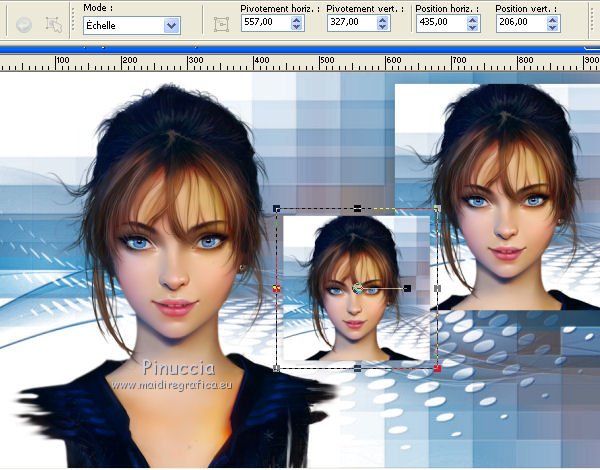Image resolution: width=600 pixels, height=470 pixels.
Task: Click the bottom-center selection edge handle
Action: tap(357, 368)
